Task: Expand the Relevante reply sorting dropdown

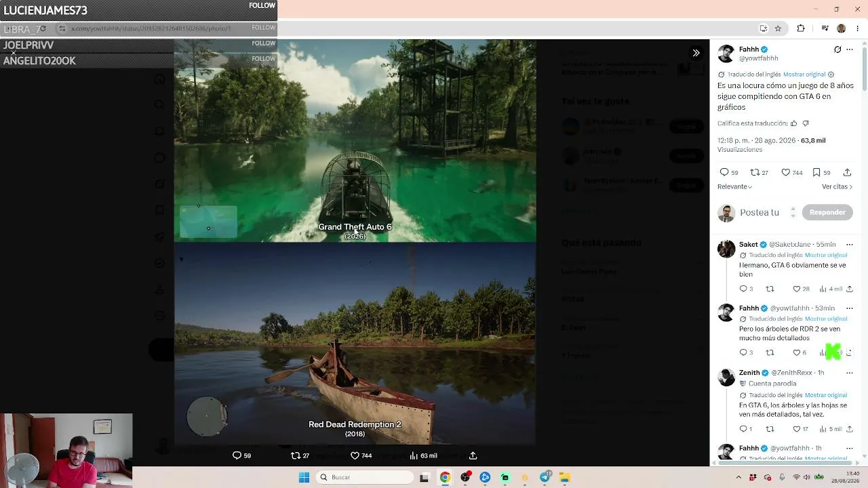Action: point(735,186)
